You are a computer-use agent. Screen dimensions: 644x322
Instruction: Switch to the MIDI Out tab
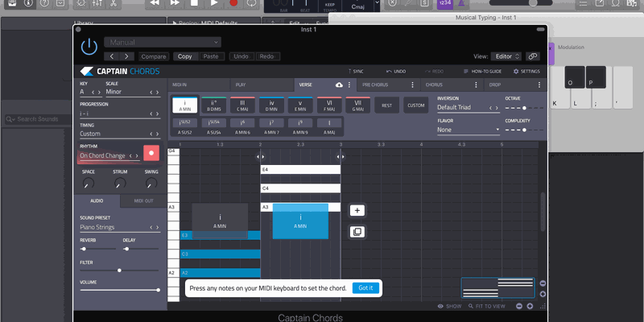click(143, 200)
